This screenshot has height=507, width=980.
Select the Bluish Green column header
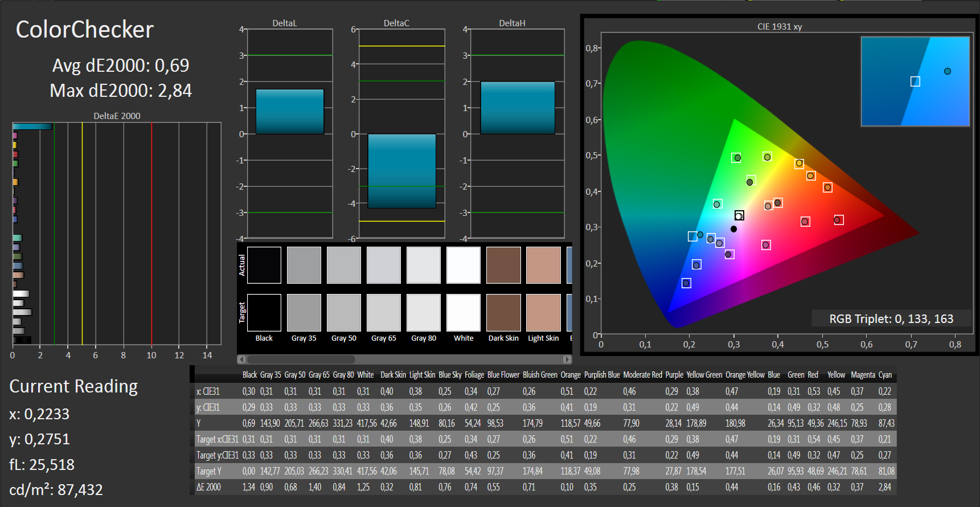point(540,375)
